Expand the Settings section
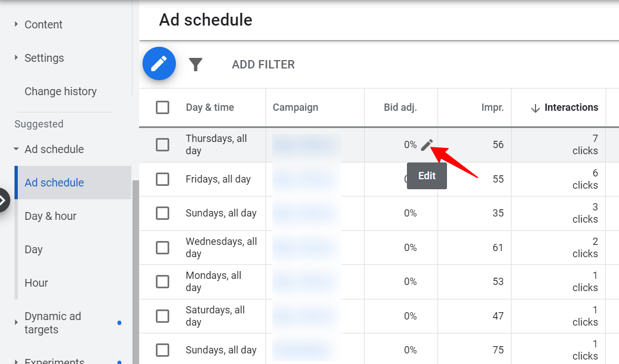619x364 pixels. point(44,58)
